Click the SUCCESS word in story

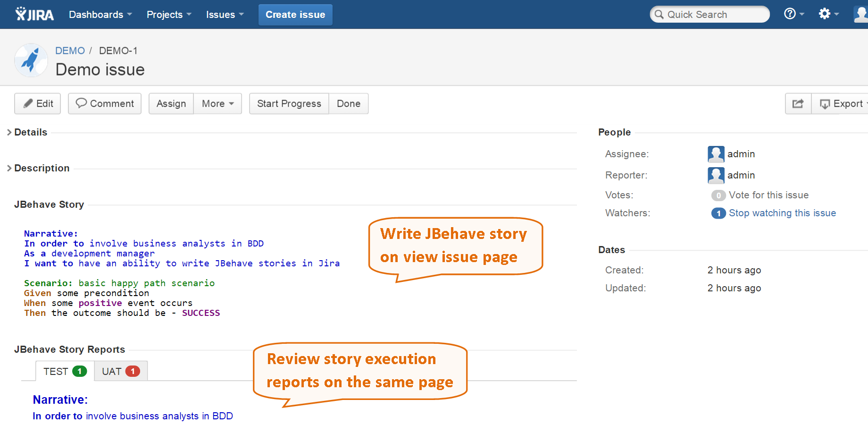[x=201, y=313]
